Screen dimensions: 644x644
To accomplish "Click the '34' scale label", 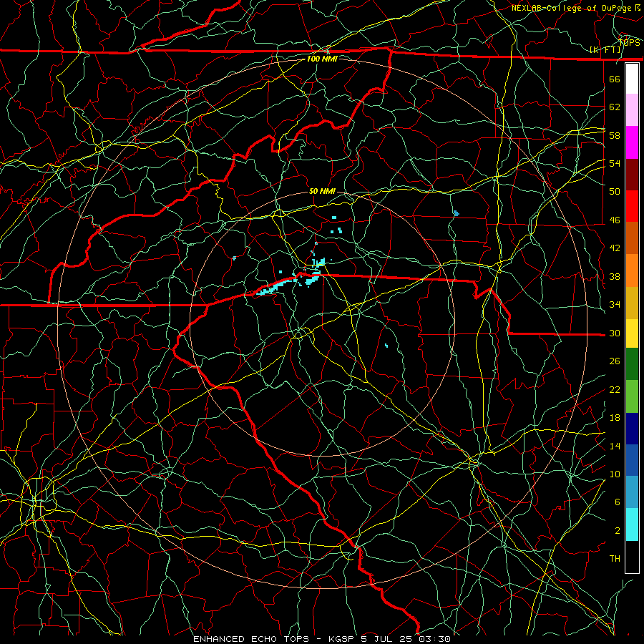I will 615,305.
